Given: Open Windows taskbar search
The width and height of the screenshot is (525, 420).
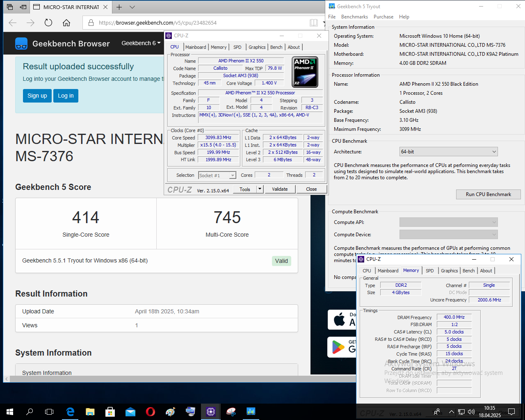Looking at the screenshot, I should click(x=30, y=412).
